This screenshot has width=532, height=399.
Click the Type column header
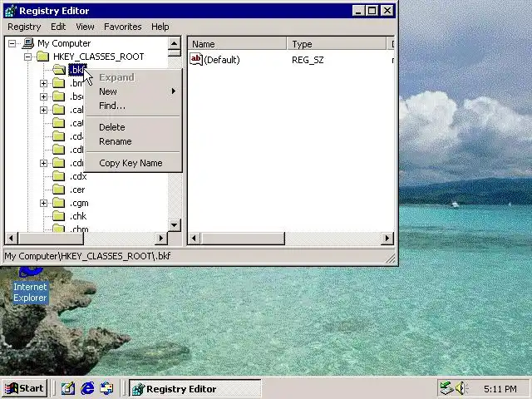click(337, 44)
